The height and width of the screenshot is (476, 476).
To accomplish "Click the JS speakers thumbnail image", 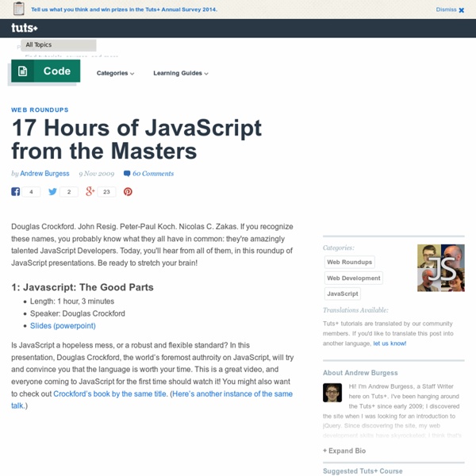I will tap(441, 268).
